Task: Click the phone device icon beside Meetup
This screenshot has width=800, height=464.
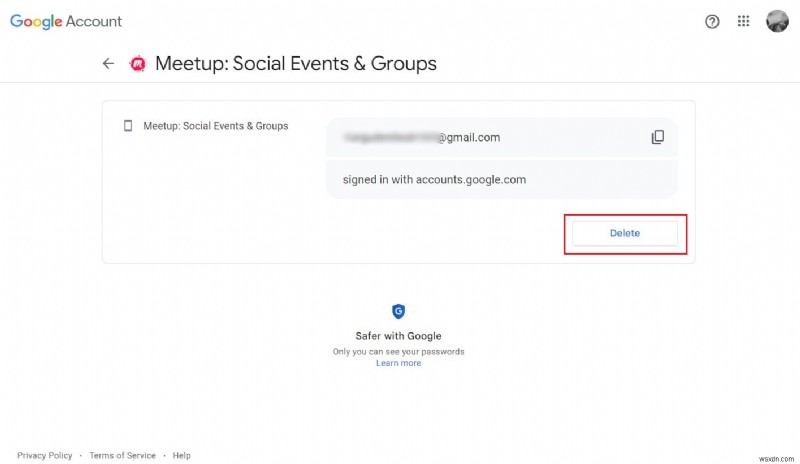Action: click(128, 126)
